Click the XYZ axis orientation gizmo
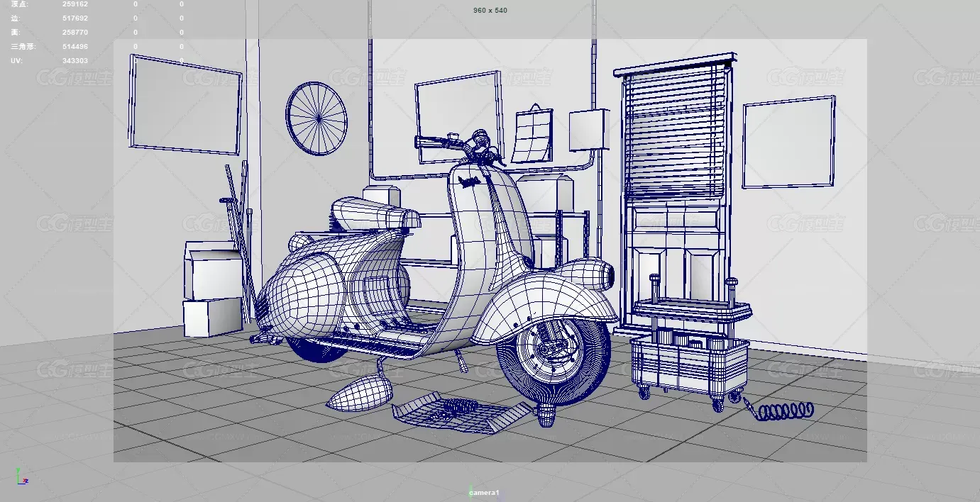This screenshot has height=502, width=980. tap(21, 476)
